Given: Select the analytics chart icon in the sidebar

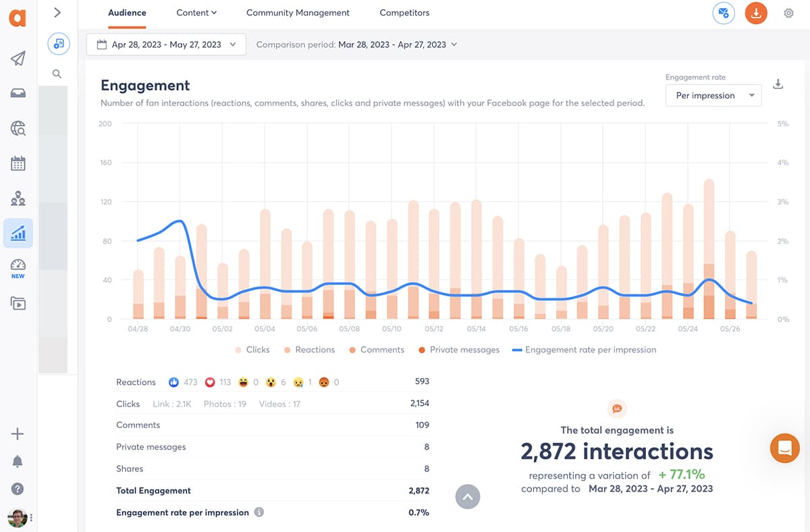Looking at the screenshot, I should [18, 233].
